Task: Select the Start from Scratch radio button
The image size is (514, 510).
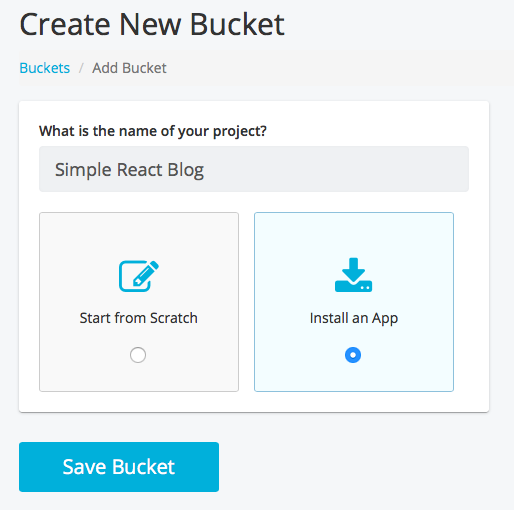Action: coord(138,355)
